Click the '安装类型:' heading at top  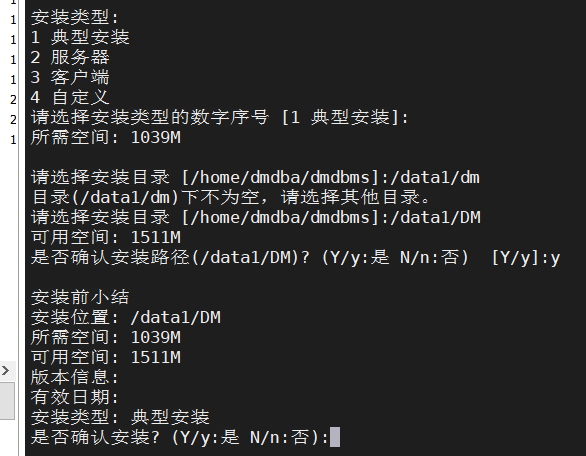[x=75, y=17]
